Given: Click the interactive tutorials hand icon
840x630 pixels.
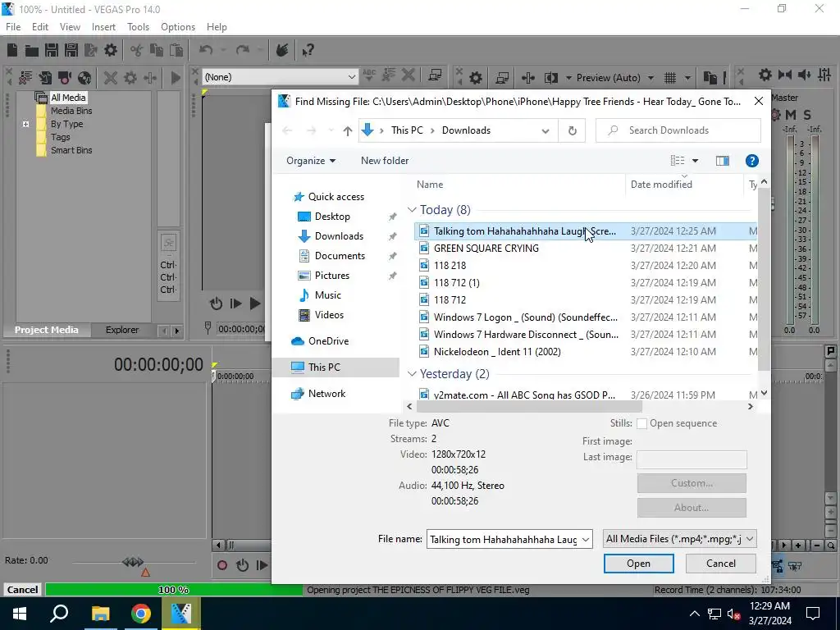Looking at the screenshot, I should (x=282, y=50).
